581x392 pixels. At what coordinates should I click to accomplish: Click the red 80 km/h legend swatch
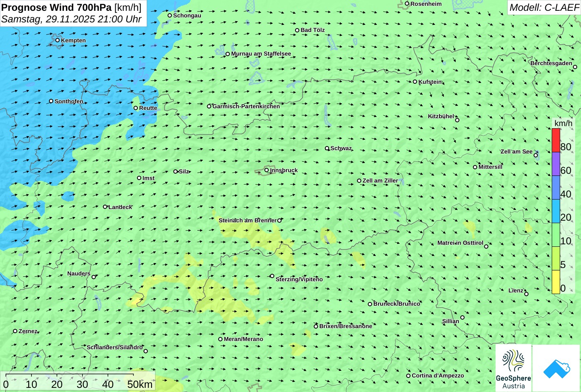pyautogui.click(x=556, y=140)
